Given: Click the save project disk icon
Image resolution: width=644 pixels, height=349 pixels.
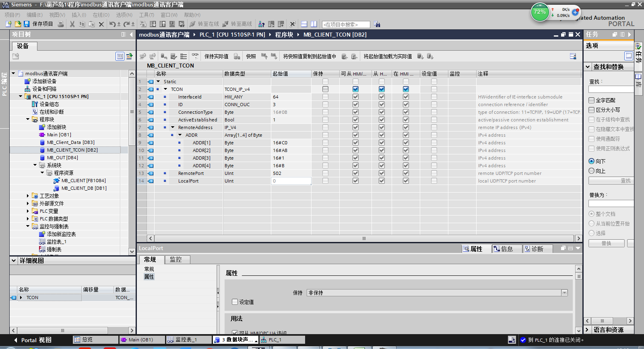Looking at the screenshot, I should (x=27, y=24).
